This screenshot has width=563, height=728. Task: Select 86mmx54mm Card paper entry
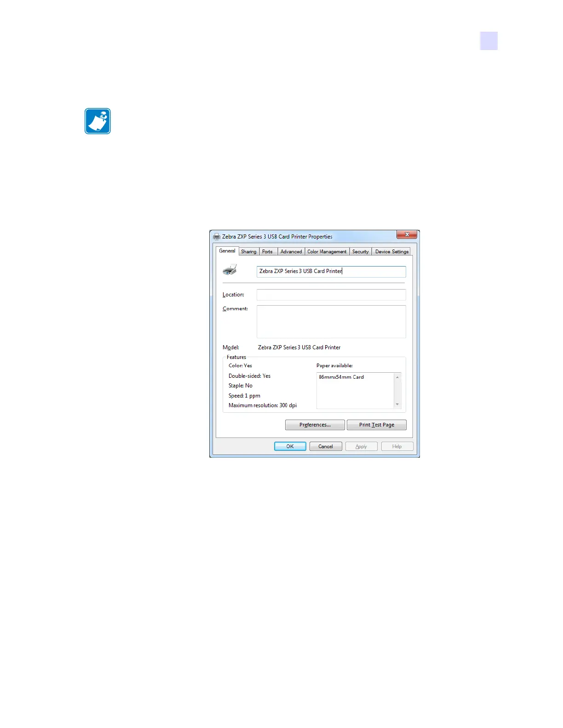341,377
